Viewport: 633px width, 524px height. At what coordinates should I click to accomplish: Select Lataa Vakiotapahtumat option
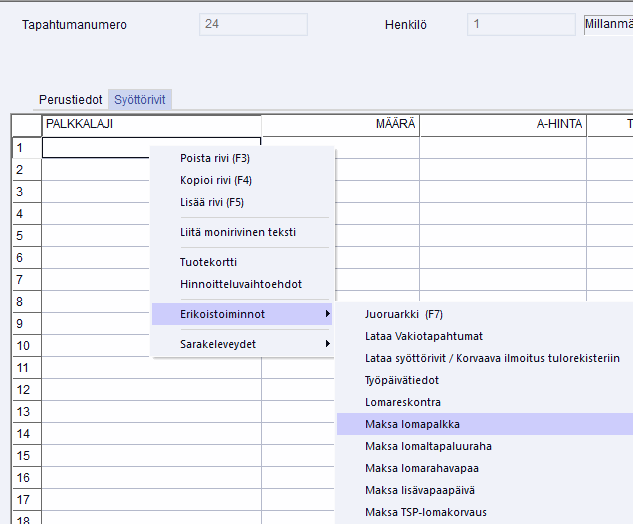pyautogui.click(x=424, y=336)
